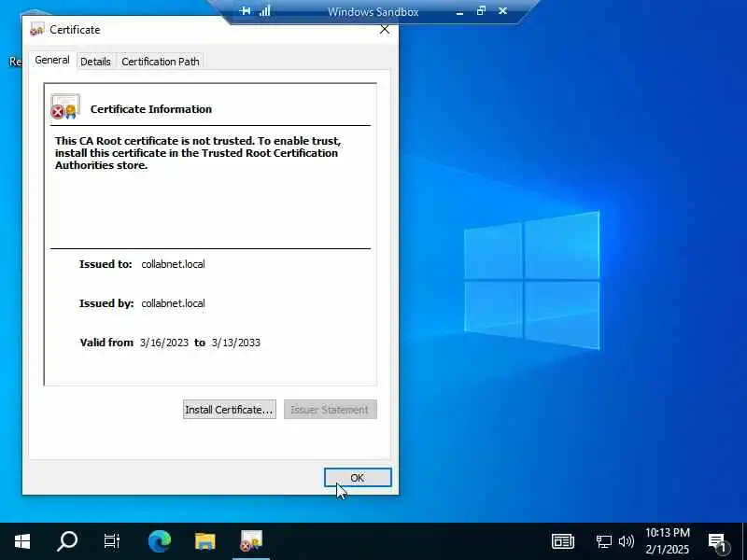This screenshot has height=560, width=747.
Task: Open the Windows Start menu
Action: tap(21, 541)
